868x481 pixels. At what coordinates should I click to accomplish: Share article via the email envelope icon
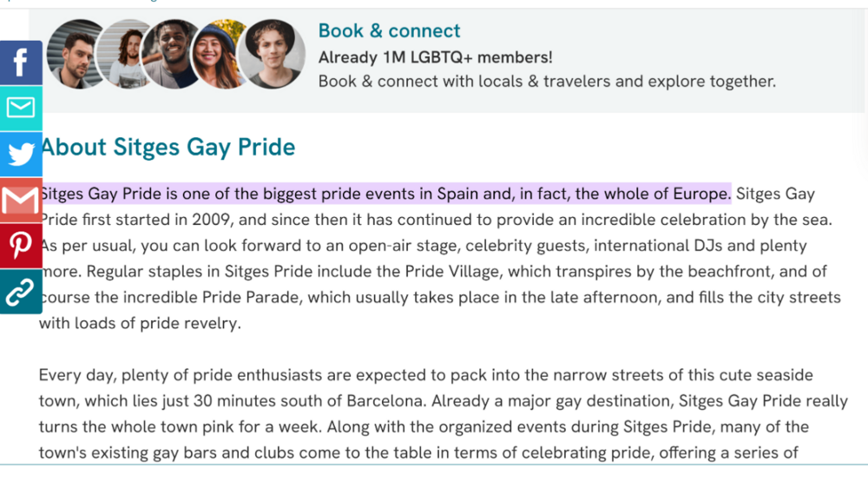pyautogui.click(x=20, y=108)
